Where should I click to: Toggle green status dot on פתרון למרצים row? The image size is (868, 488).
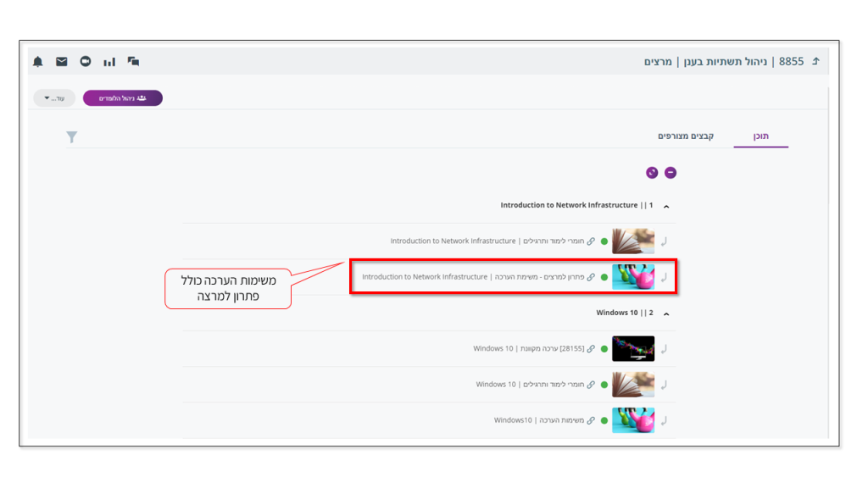(x=604, y=277)
